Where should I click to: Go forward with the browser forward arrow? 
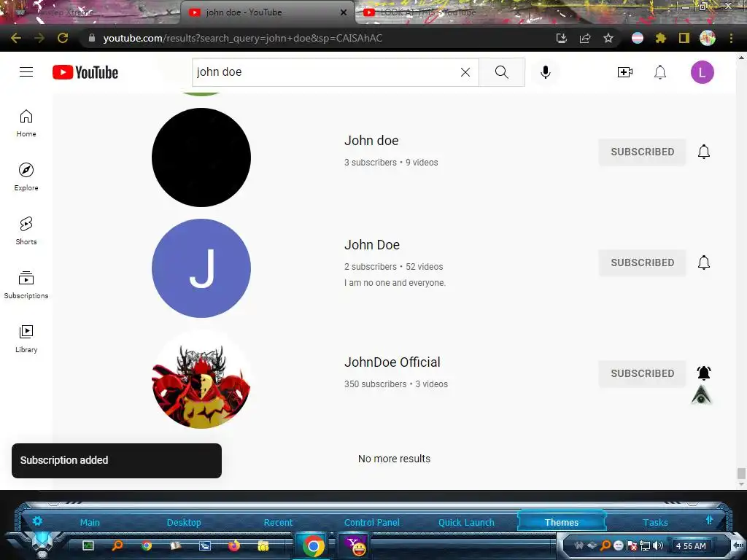point(39,38)
